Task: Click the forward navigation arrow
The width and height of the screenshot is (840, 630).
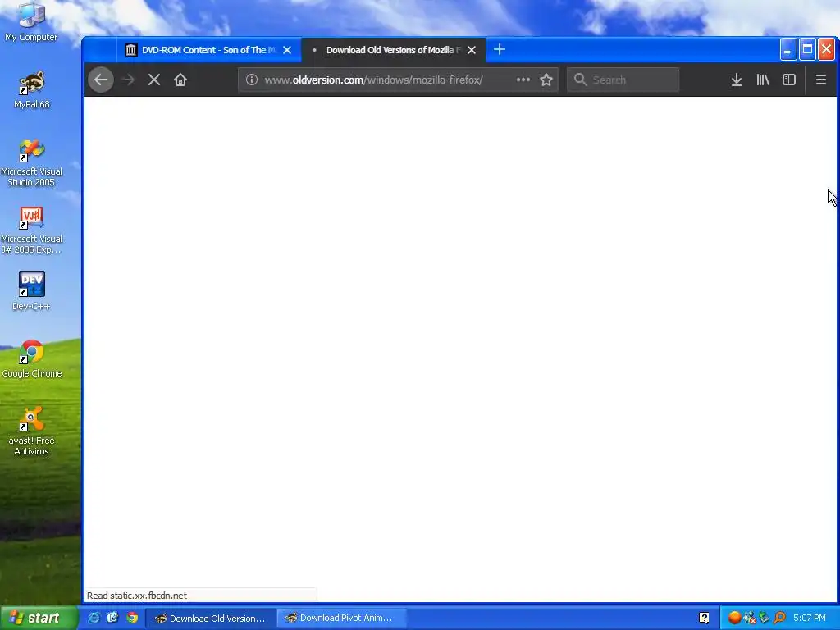Action: tap(128, 80)
